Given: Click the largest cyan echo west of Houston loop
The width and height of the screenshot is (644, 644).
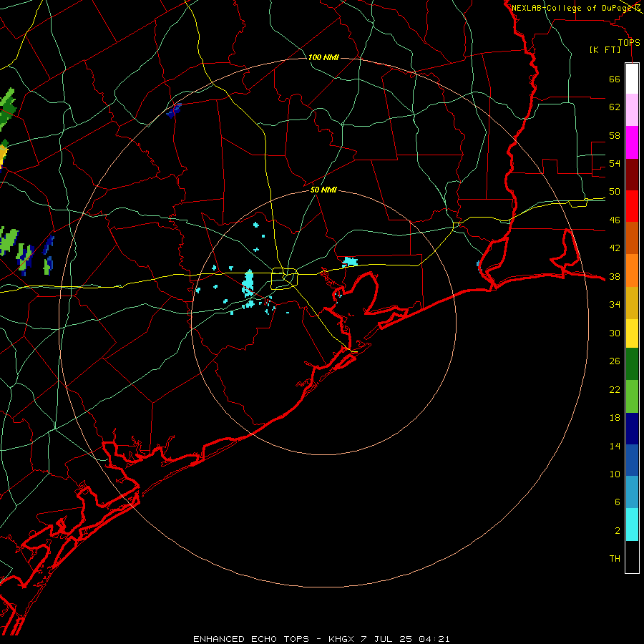Looking at the screenshot, I should point(248,283).
